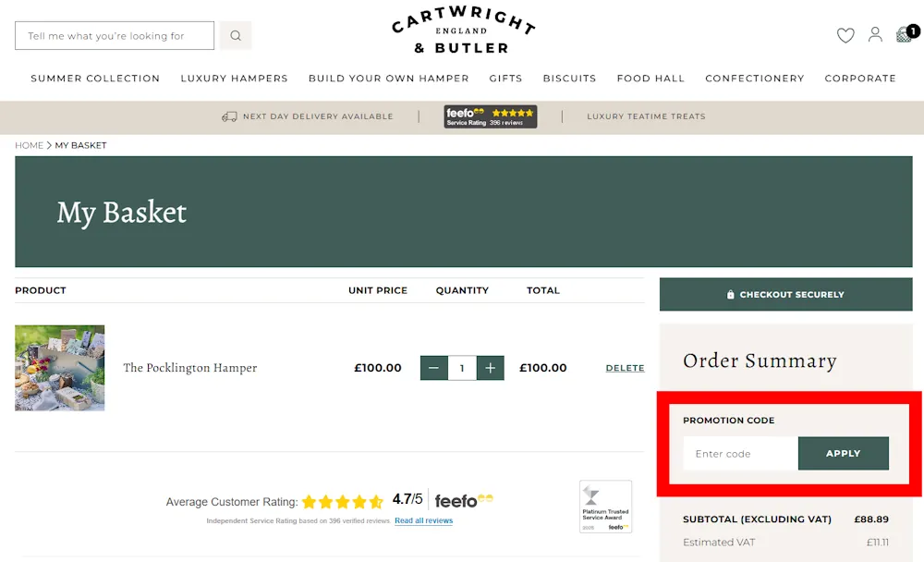Go to Home breadcrumb
This screenshot has width=924, height=562.
(29, 145)
